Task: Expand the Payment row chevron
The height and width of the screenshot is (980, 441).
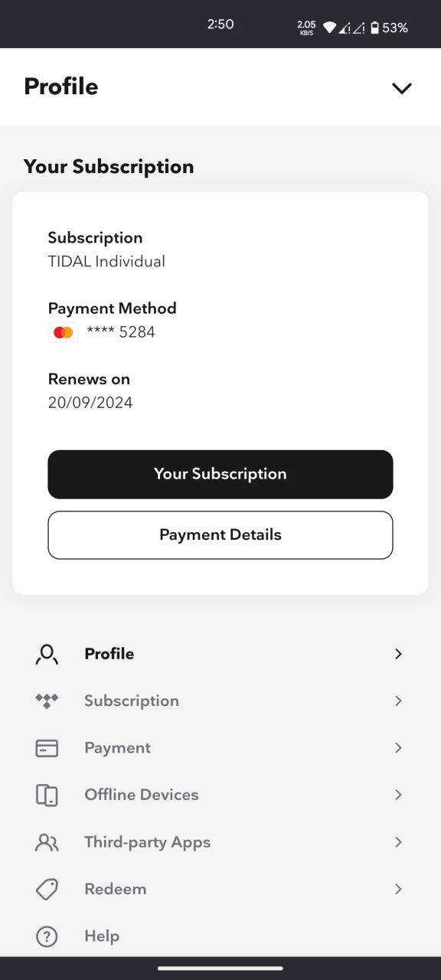Action: click(x=398, y=748)
